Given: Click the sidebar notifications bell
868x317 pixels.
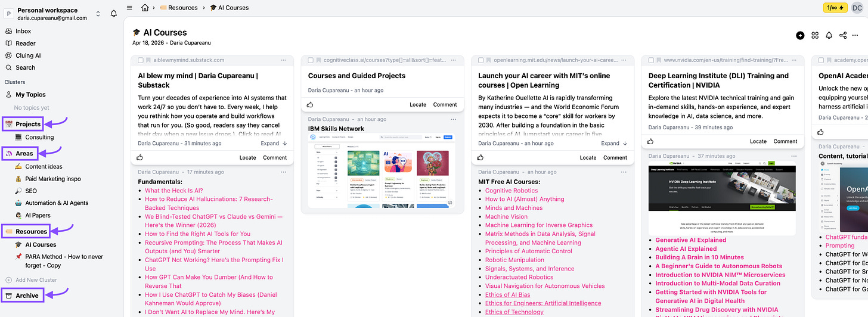Looking at the screenshot, I should point(114,14).
